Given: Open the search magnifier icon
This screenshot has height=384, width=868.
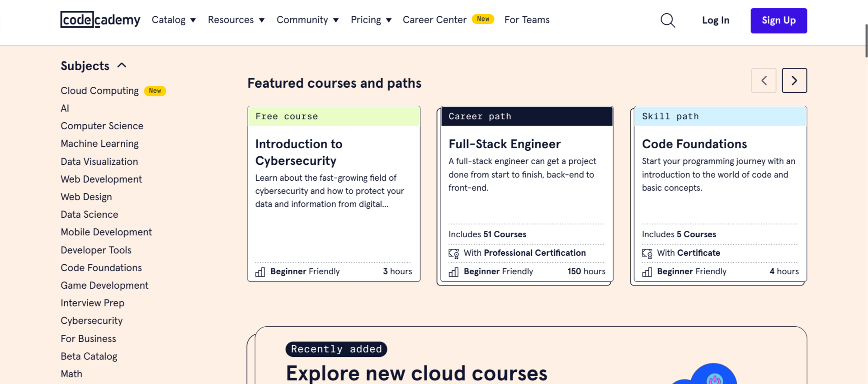Looking at the screenshot, I should pyautogui.click(x=667, y=20).
